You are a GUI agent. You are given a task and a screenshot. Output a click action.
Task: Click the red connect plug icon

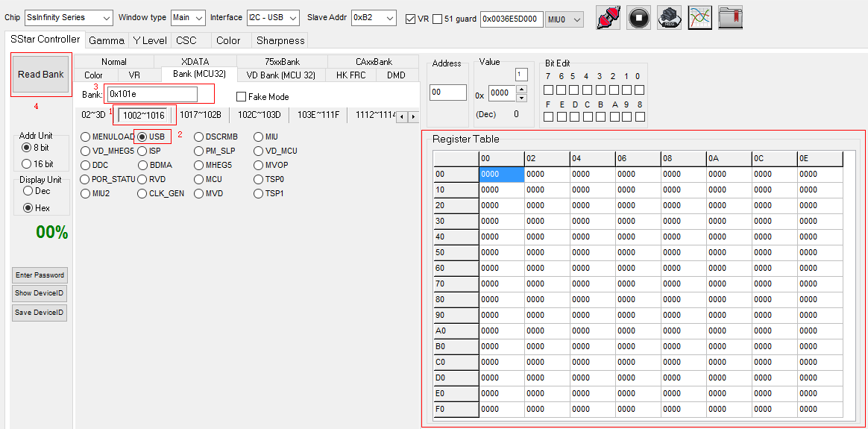tap(608, 18)
